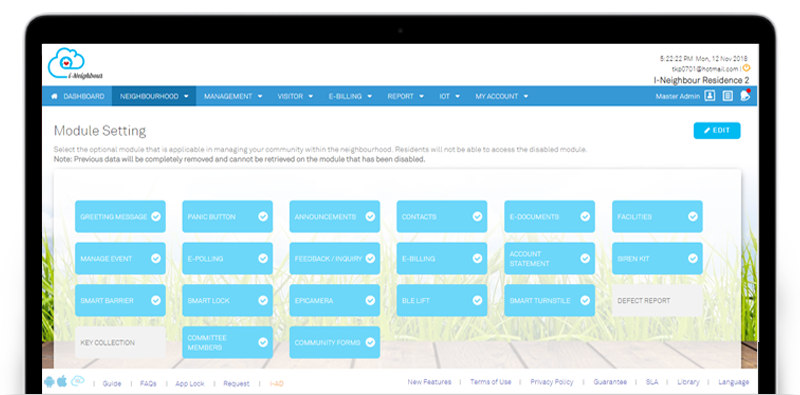The image size is (800, 395).
Task: Enable the disabled Defect Report module
Action: coord(657,301)
